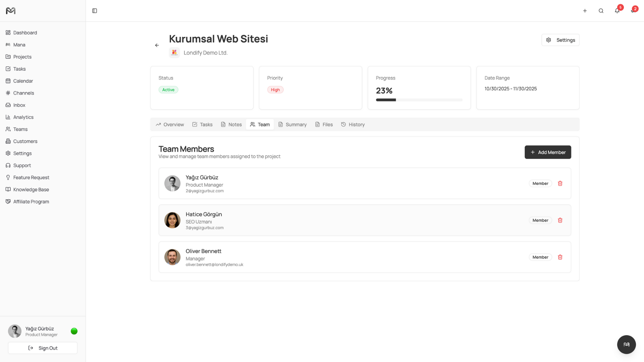This screenshot has width=644, height=362.
Task: Remove Oliver Bennett using trash icon
Action: (560, 257)
